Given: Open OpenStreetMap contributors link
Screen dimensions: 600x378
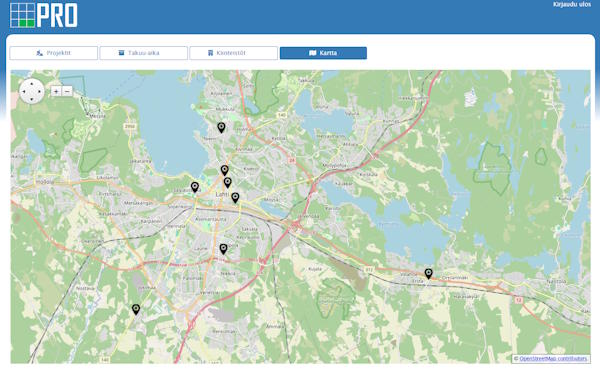Looking at the screenshot, I should point(553,358).
